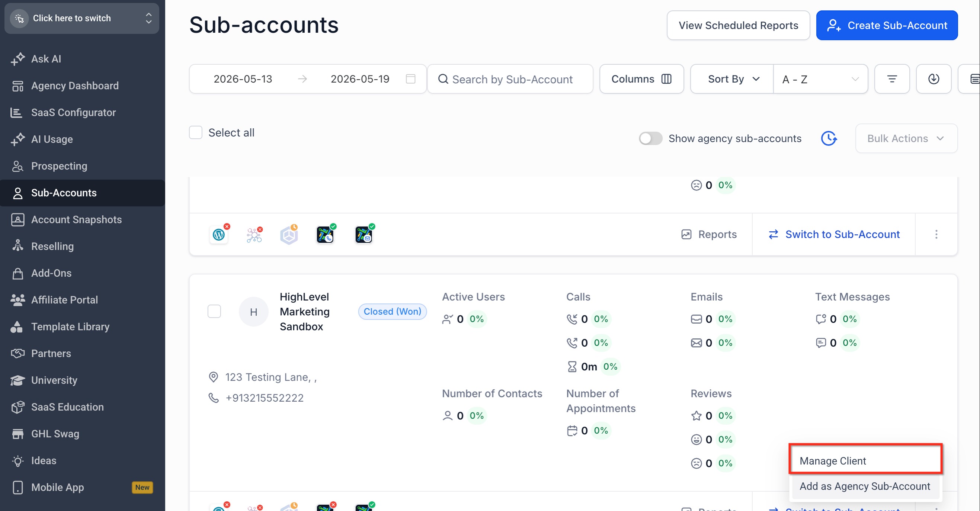The width and height of the screenshot is (980, 511).
Task: Open AI Usage section
Action: click(x=82, y=139)
